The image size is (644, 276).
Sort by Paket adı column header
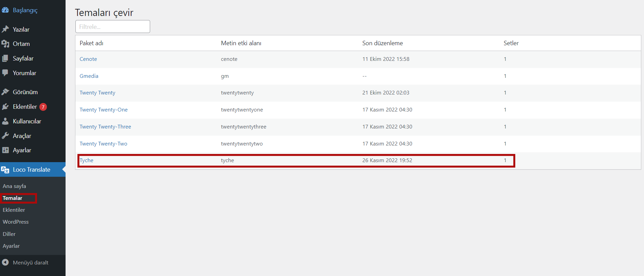tap(91, 43)
